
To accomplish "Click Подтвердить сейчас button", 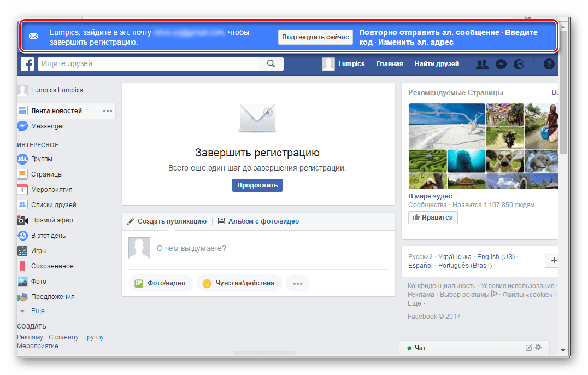I will click(315, 37).
